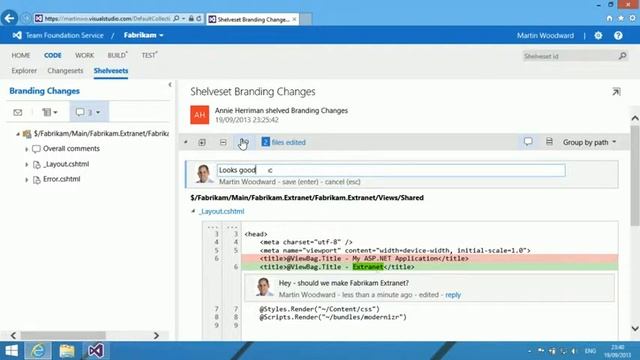The height and width of the screenshot is (360, 640).
Task: Open the BUILD hub tab
Action: coord(117,55)
